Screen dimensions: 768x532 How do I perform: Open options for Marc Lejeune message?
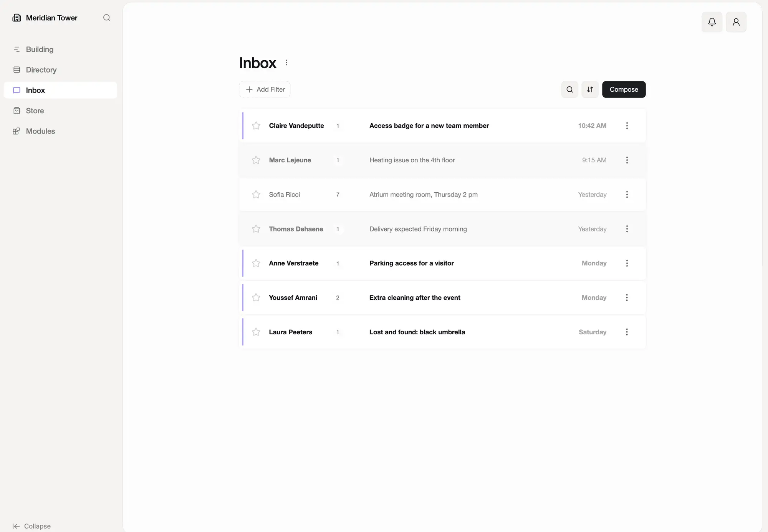627,160
